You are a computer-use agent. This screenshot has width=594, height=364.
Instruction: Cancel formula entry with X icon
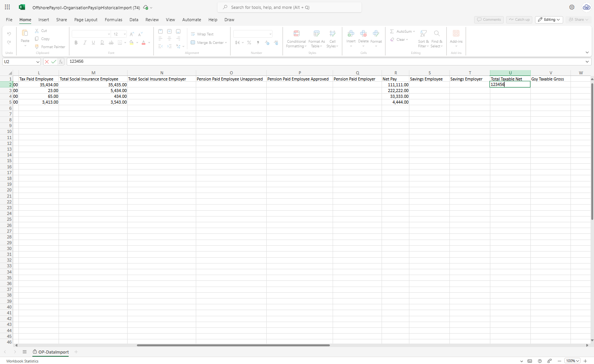[x=47, y=62]
